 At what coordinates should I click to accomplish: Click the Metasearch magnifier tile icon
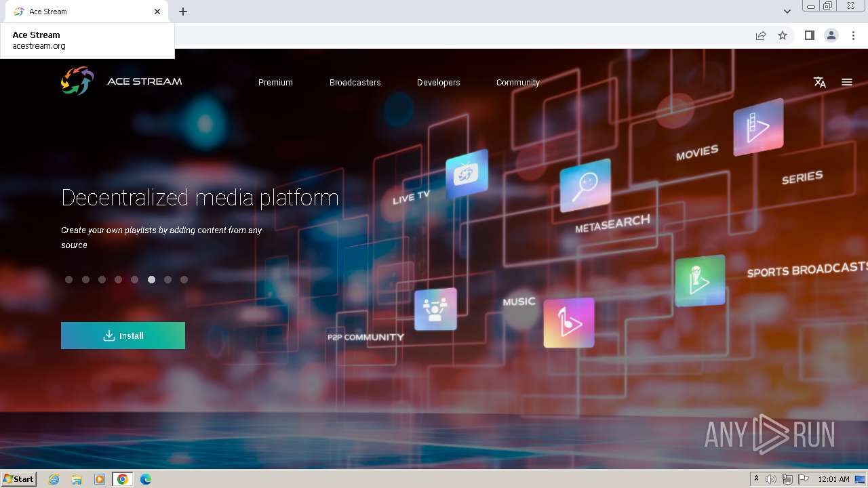click(585, 185)
